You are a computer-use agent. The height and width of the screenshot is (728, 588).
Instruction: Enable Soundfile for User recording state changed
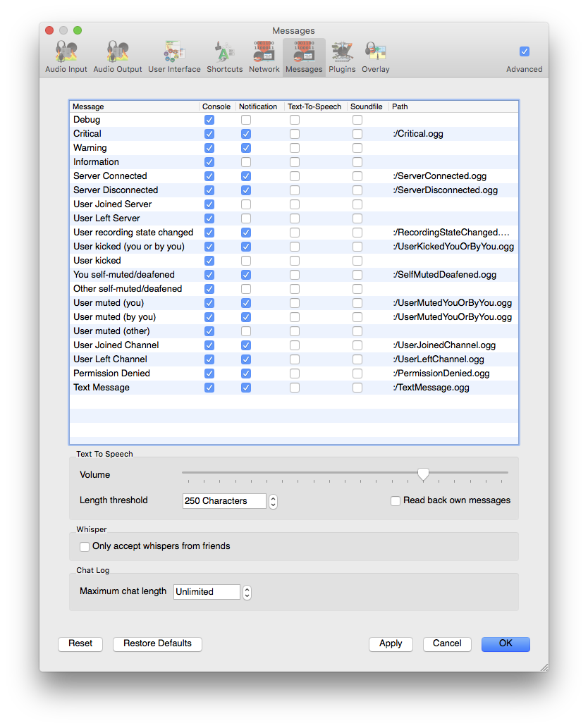click(x=357, y=233)
